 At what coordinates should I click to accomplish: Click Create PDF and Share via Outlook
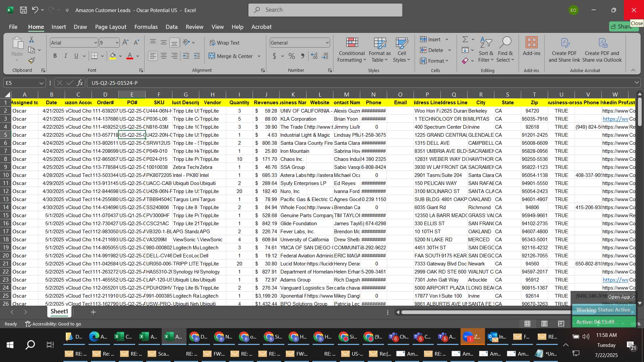click(602, 50)
